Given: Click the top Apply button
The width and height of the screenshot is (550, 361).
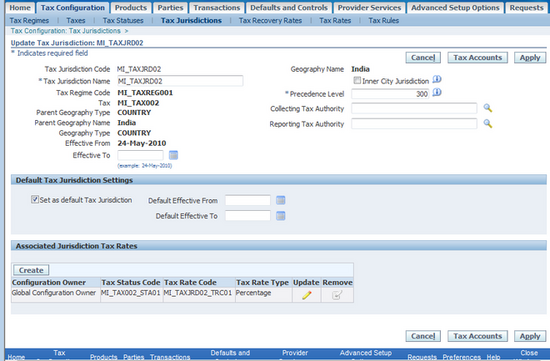Looking at the screenshot, I should click(x=530, y=58).
